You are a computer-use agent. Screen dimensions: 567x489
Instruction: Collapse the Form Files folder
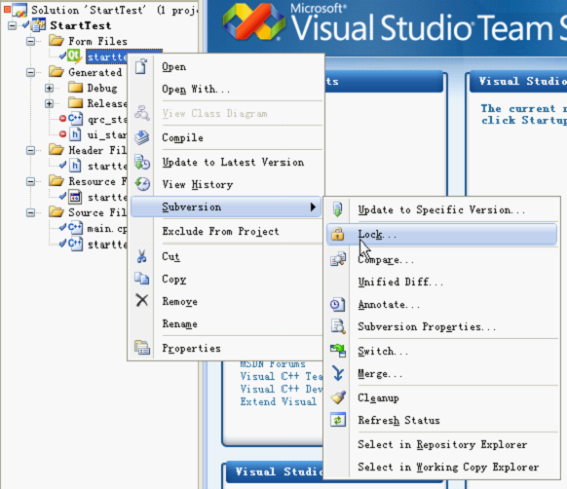31,41
